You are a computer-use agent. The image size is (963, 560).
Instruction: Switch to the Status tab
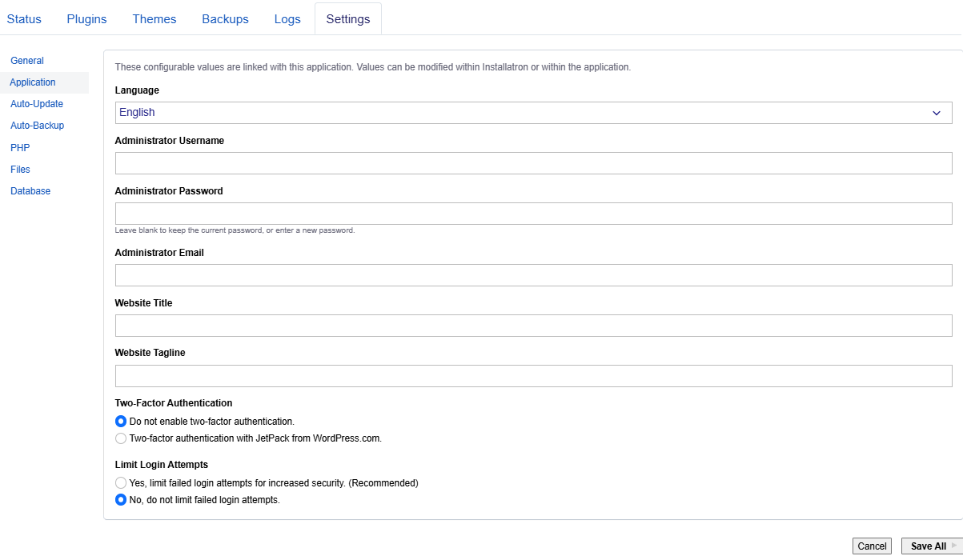click(x=24, y=19)
